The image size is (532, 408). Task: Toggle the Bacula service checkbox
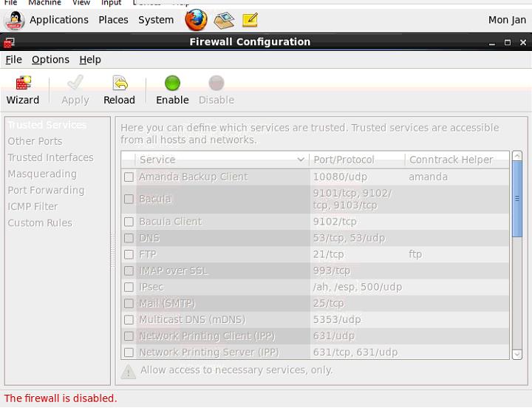129,199
